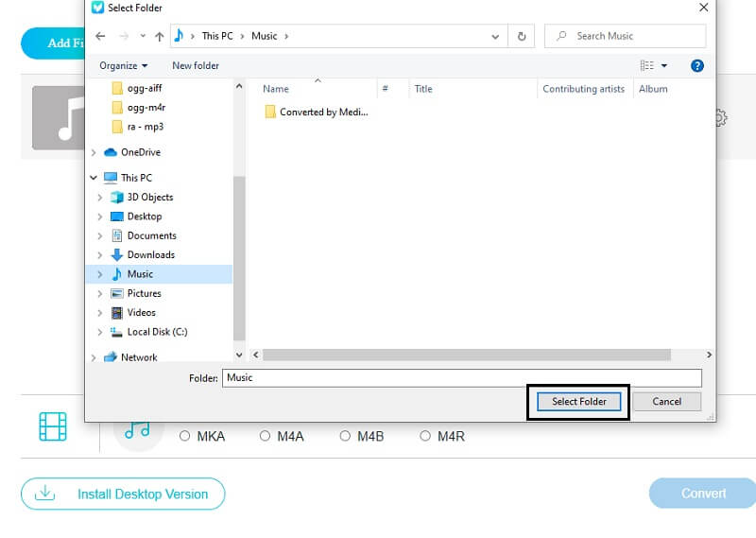The width and height of the screenshot is (756, 538).
Task: Click the Back navigation arrow
Action: 101,36
